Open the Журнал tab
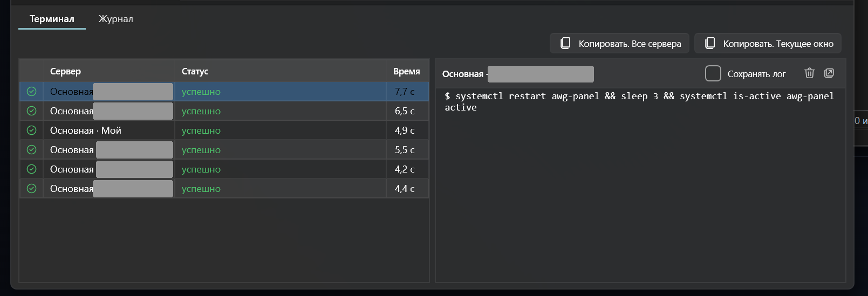The height and width of the screenshot is (296, 868). 115,19
